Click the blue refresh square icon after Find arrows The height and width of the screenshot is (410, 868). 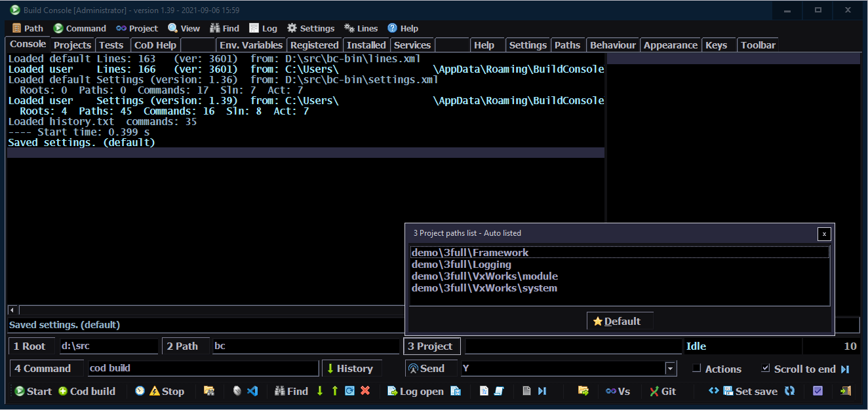click(x=350, y=391)
